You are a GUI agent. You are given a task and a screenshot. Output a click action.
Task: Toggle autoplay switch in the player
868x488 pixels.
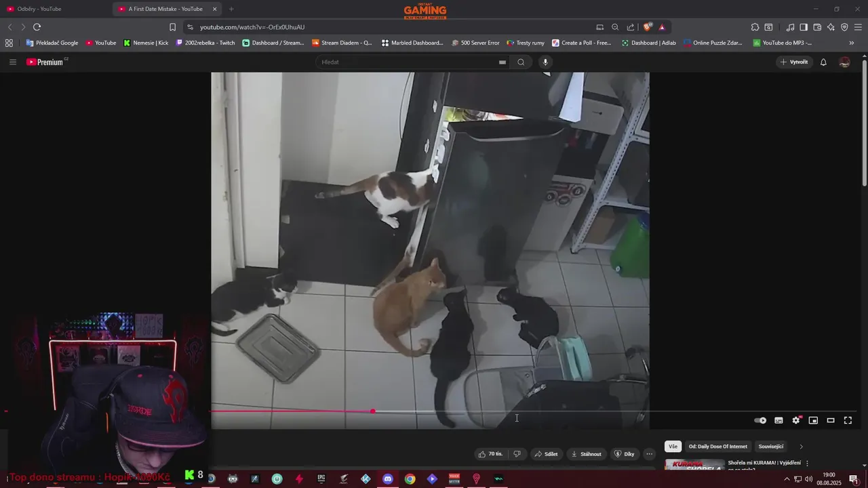[760, 420]
